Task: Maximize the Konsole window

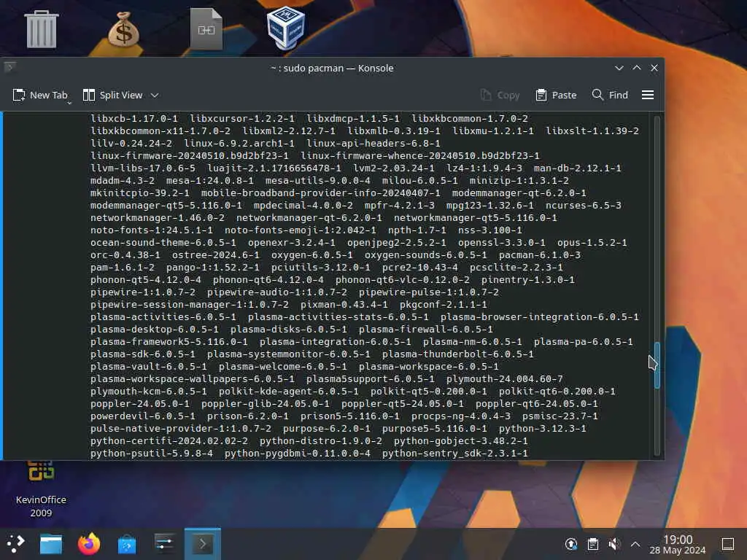Action: pos(636,68)
